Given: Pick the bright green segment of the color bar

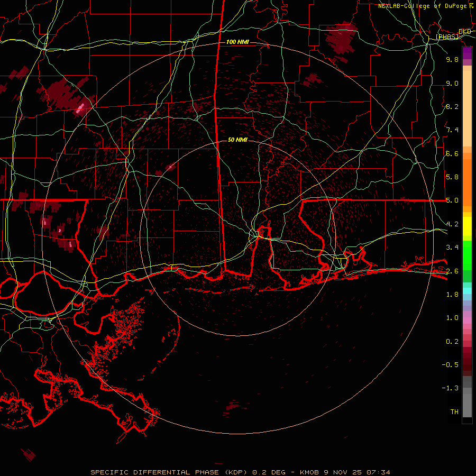Looking at the screenshot, I should pos(467,255).
